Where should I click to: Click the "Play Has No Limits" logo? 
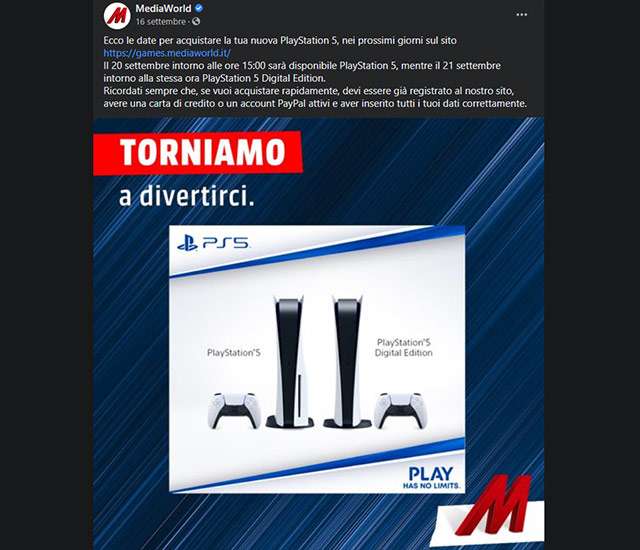click(x=431, y=478)
